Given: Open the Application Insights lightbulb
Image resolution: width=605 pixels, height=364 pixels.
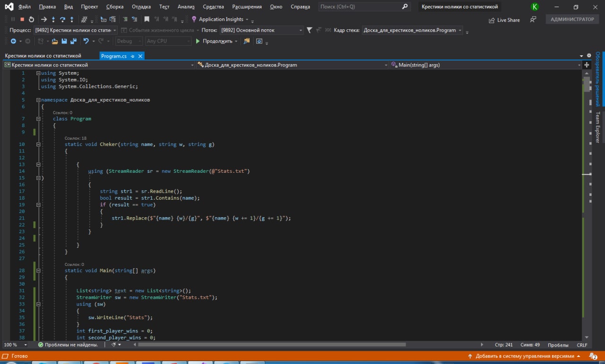Looking at the screenshot, I should click(x=194, y=19).
